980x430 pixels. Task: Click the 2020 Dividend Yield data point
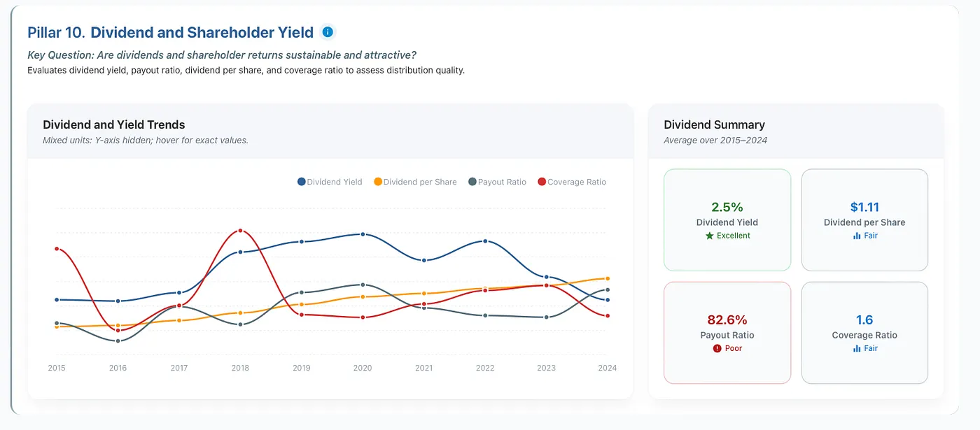(x=363, y=234)
